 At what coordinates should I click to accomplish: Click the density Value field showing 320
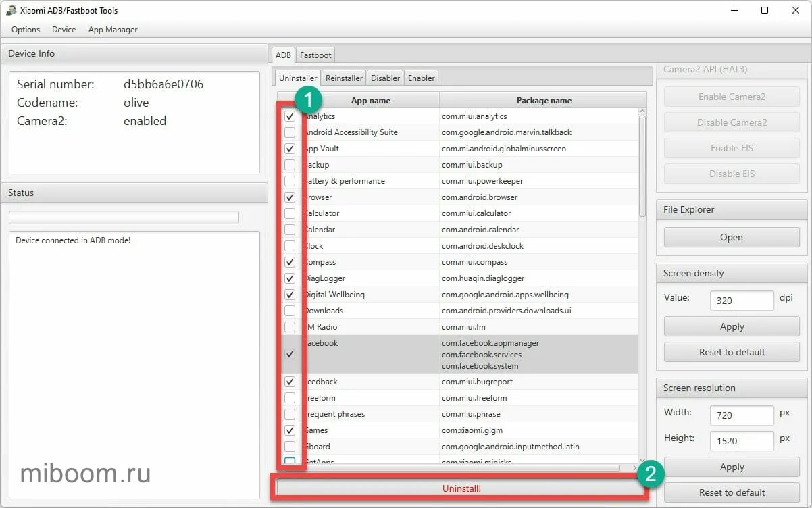(x=742, y=301)
